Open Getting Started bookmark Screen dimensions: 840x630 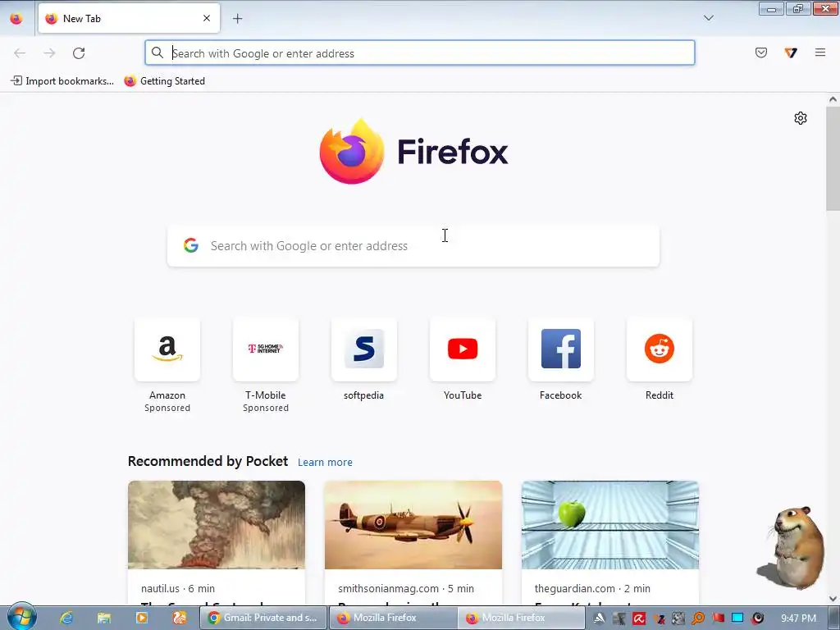point(164,81)
